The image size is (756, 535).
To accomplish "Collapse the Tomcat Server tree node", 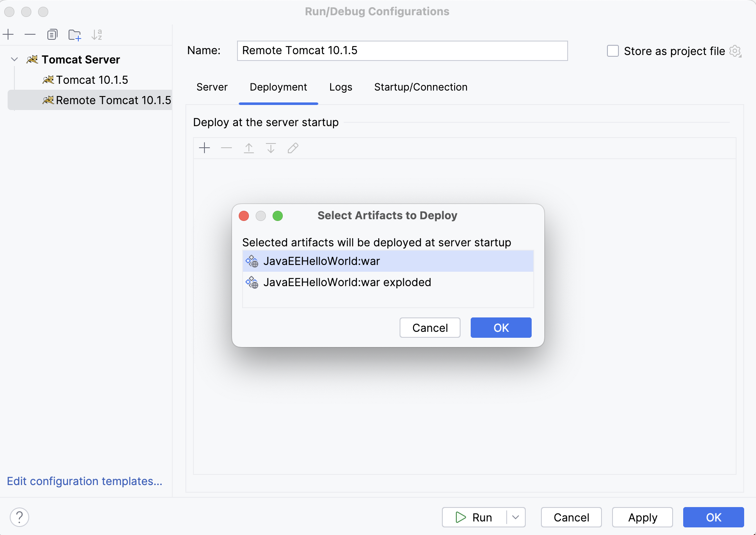I will (x=14, y=59).
